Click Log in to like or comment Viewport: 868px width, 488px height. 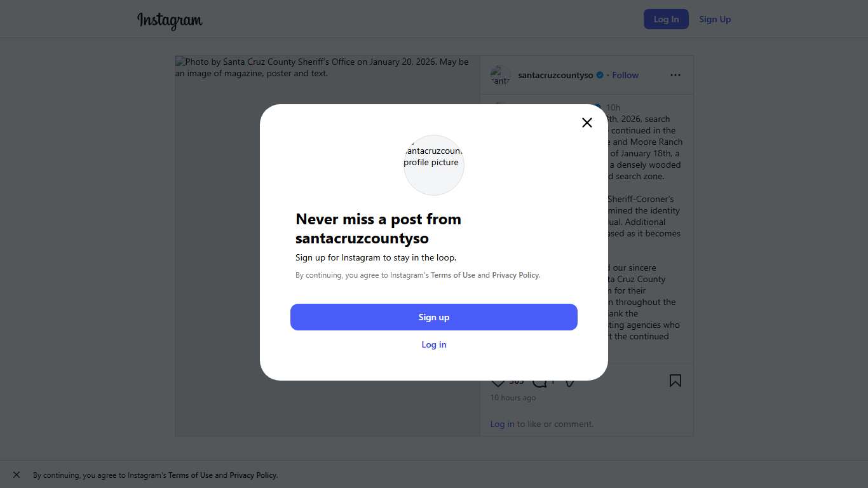click(502, 424)
